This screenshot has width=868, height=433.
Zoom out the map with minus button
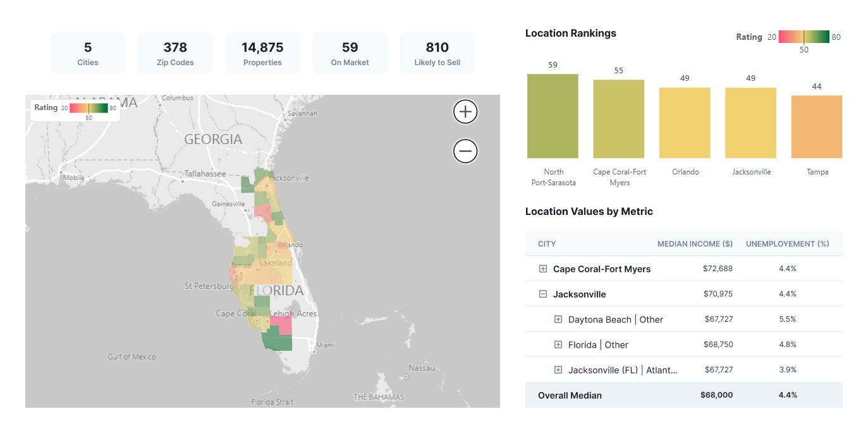coord(465,151)
